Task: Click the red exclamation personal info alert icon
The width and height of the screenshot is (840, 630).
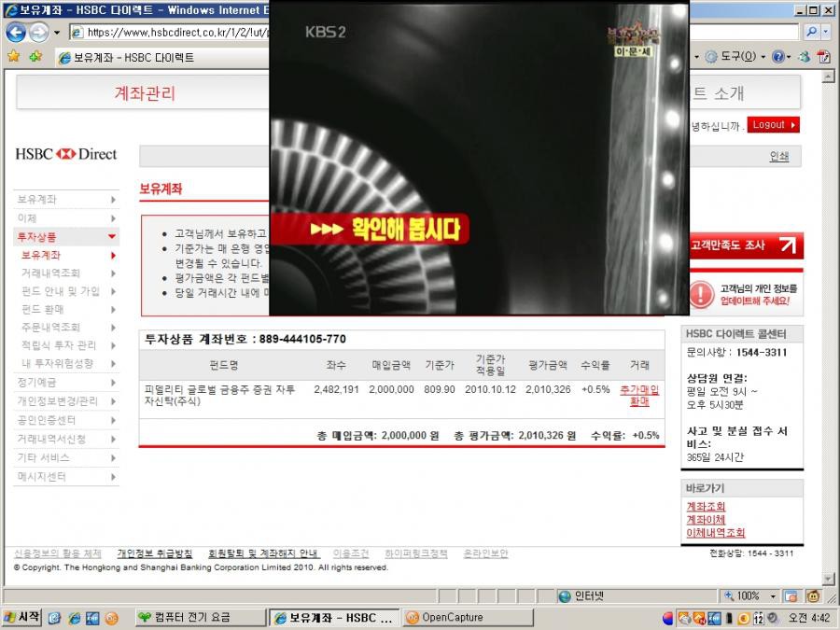Action: click(701, 294)
